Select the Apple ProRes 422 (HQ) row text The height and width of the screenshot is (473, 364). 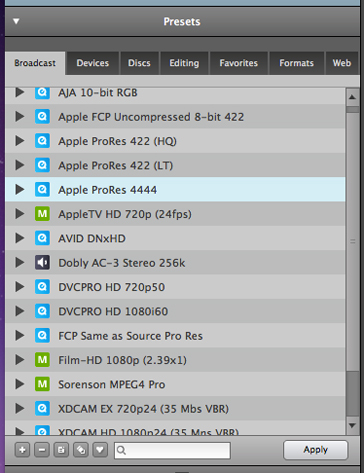(117, 141)
